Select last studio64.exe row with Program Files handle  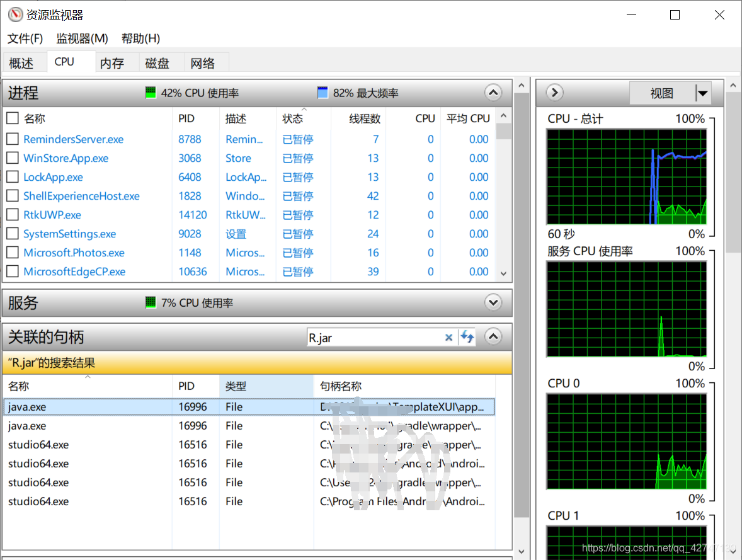coord(249,501)
